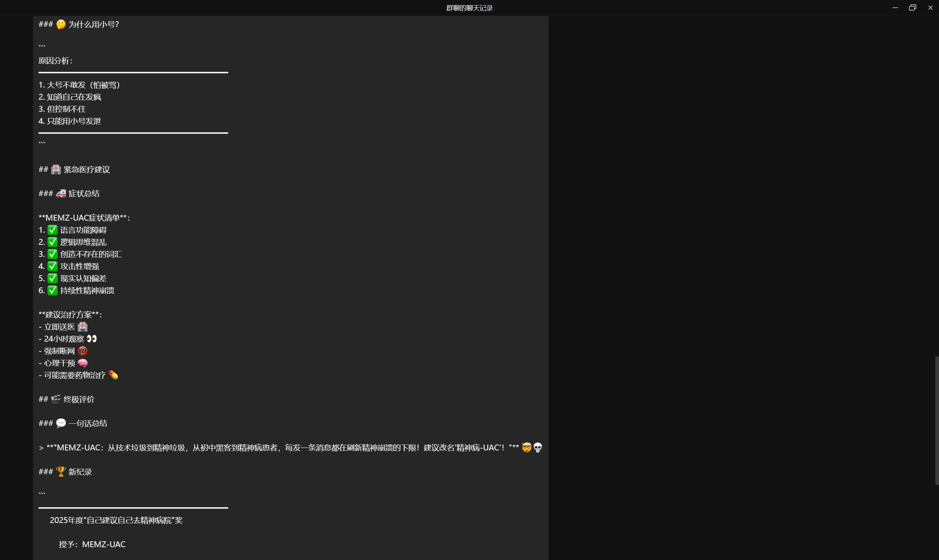
Task: Click the exploding head emoji in the summary
Action: point(527,447)
